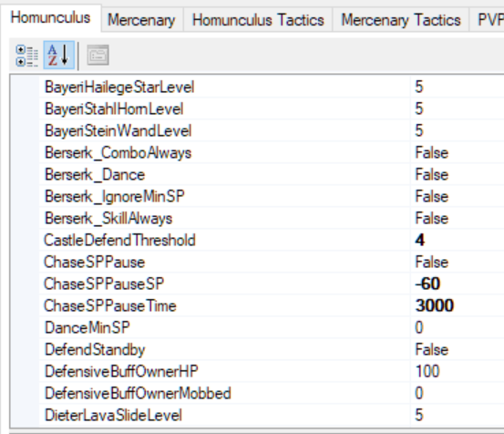The image size is (504, 434).
Task: Open the PVP tab
Action: pyautogui.click(x=487, y=20)
